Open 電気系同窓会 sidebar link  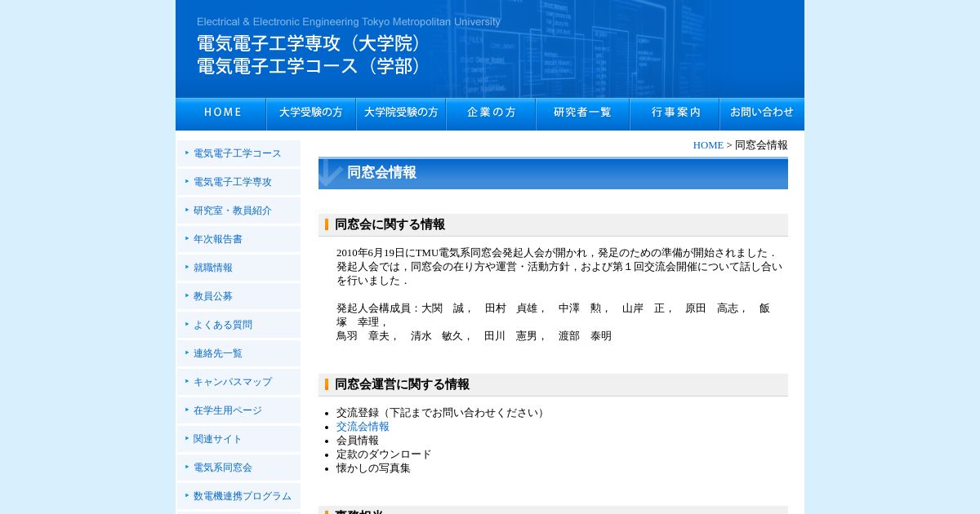click(x=238, y=467)
